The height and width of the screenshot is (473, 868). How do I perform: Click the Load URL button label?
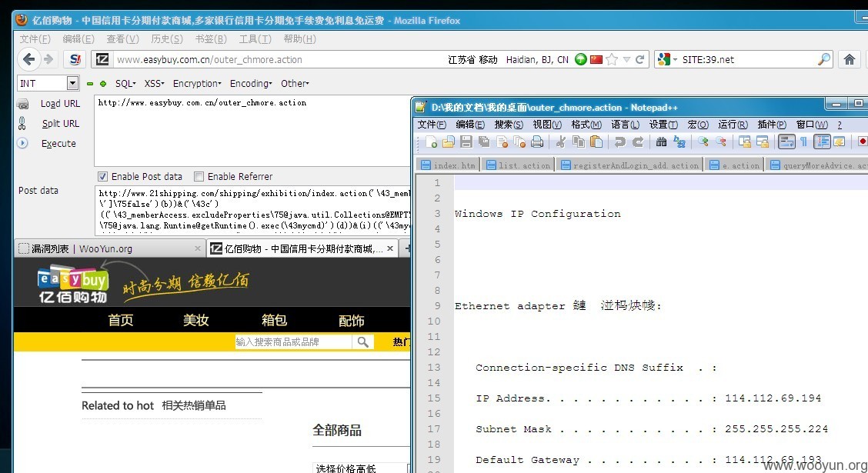60,104
